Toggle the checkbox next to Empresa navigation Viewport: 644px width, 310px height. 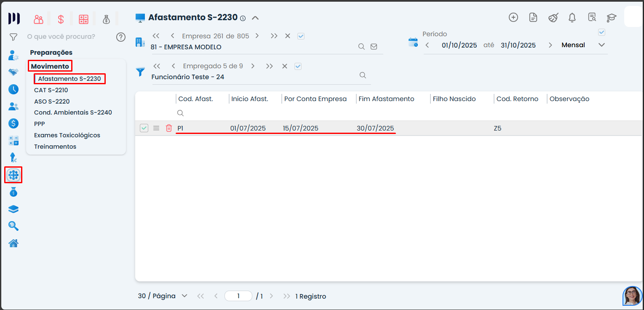pos(301,36)
